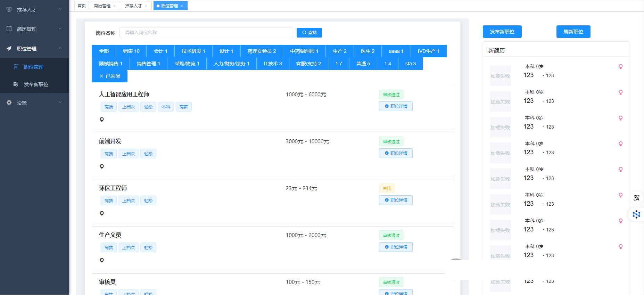Click the 发布新职位 document icon in submenu
Screen dimensions: 644x295
16,84
